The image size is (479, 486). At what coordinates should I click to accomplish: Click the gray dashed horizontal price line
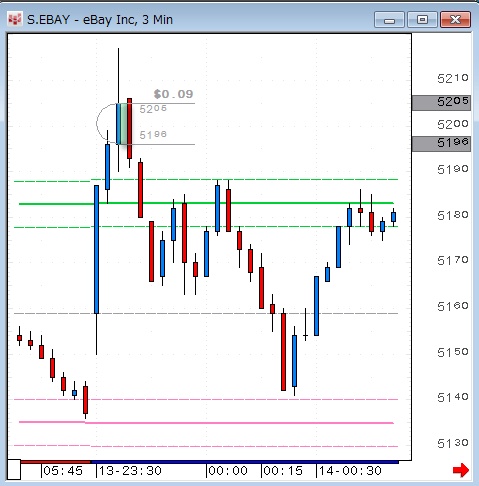[206, 313]
